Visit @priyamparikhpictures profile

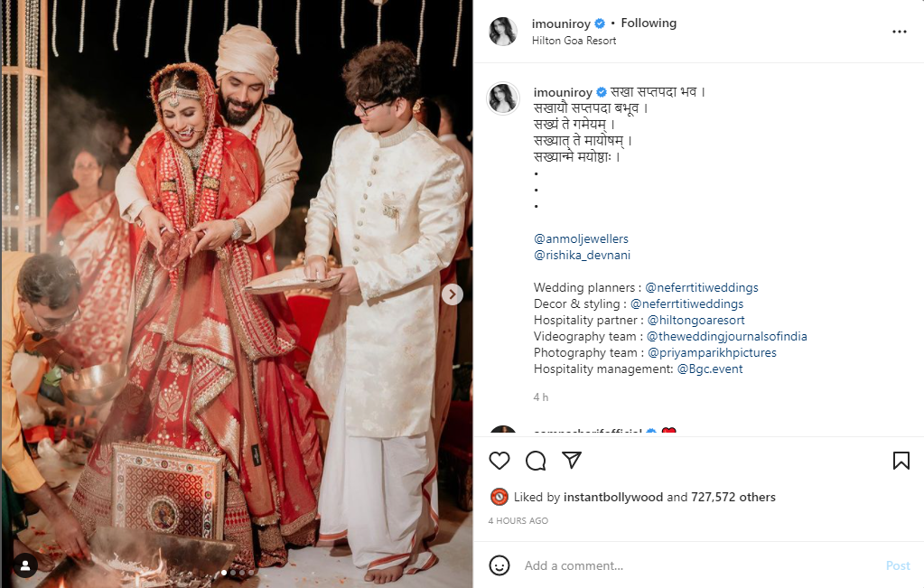click(x=712, y=352)
